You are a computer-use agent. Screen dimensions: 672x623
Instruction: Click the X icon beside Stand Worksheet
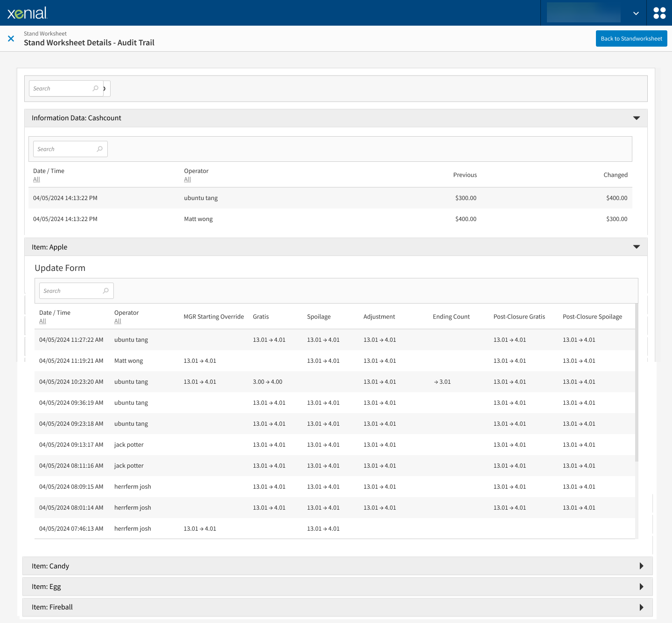click(x=11, y=38)
